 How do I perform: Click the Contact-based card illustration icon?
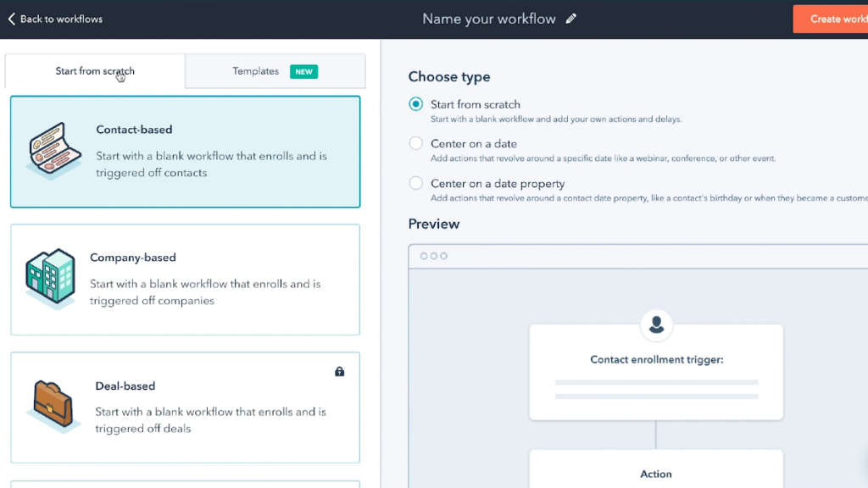click(x=53, y=151)
